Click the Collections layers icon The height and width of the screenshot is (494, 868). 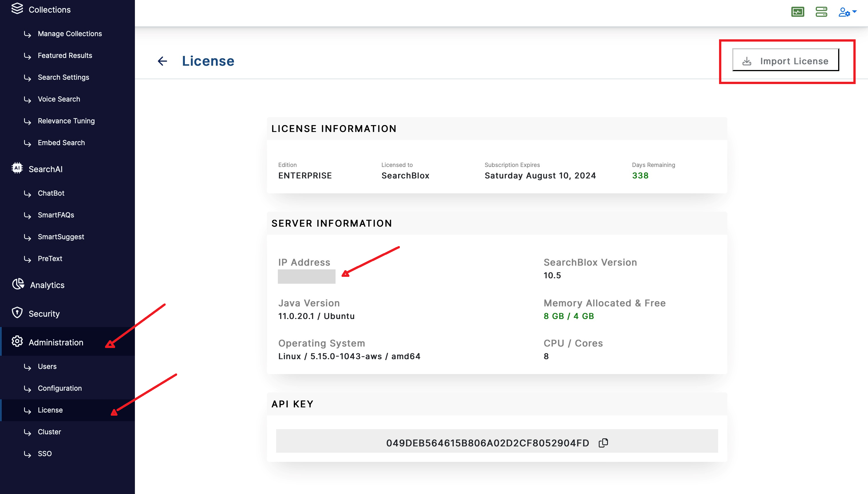coord(17,9)
